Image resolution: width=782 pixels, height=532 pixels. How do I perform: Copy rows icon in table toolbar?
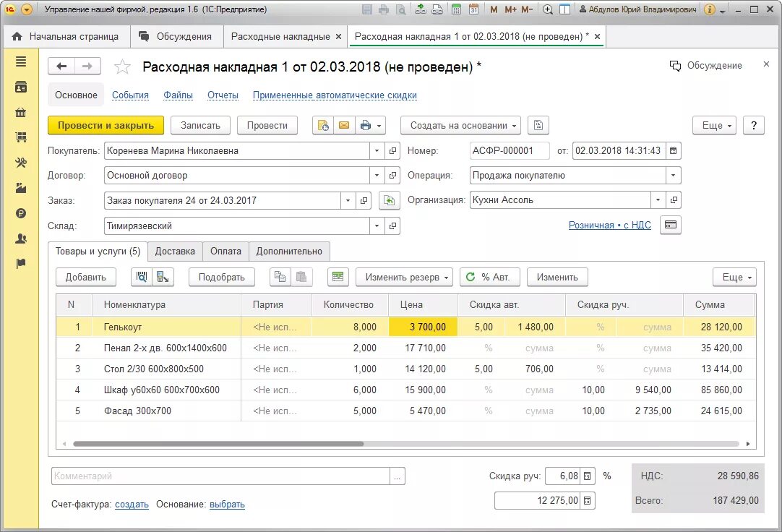pyautogui.click(x=280, y=278)
